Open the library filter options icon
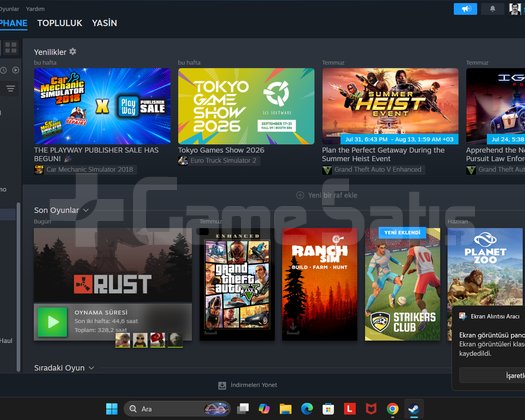 10,89
